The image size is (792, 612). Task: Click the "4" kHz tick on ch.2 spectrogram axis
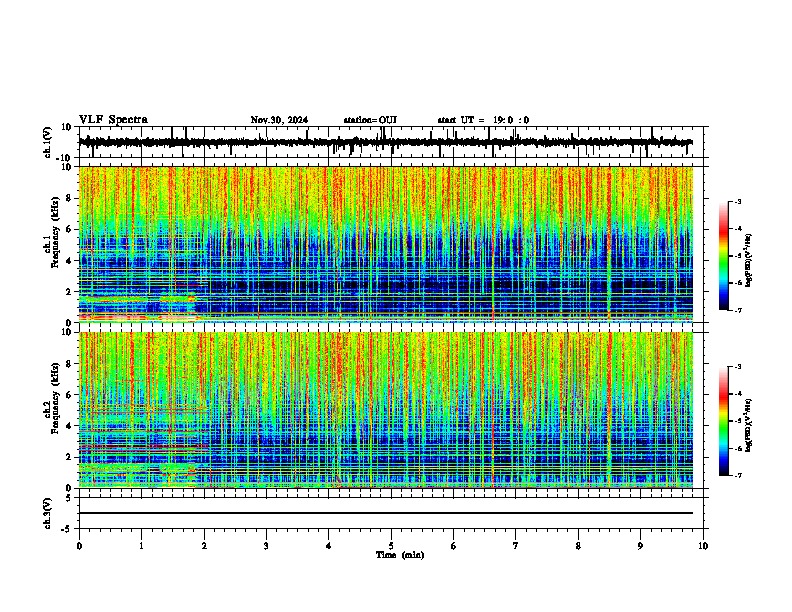(x=69, y=426)
